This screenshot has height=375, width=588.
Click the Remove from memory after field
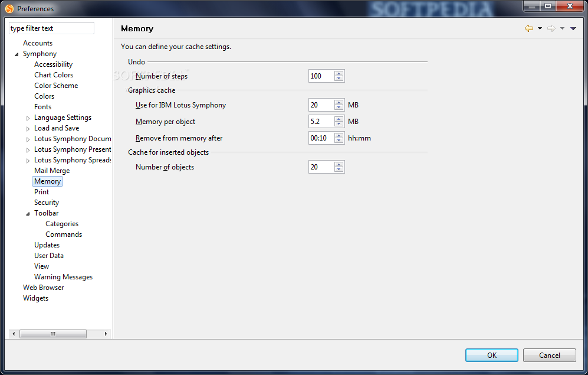321,138
